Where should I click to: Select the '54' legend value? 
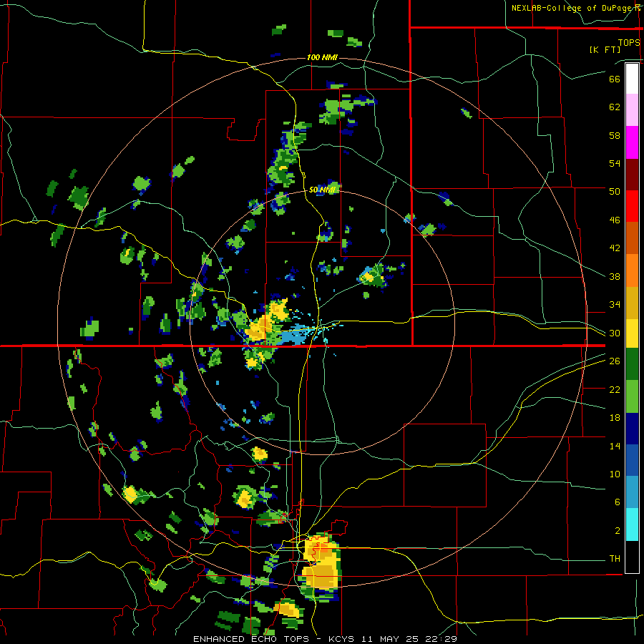pyautogui.click(x=615, y=163)
